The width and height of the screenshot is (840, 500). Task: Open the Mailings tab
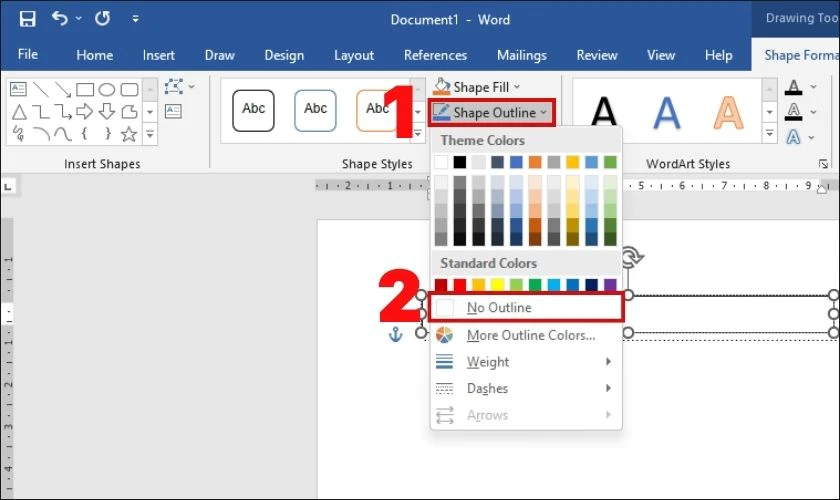tap(522, 55)
